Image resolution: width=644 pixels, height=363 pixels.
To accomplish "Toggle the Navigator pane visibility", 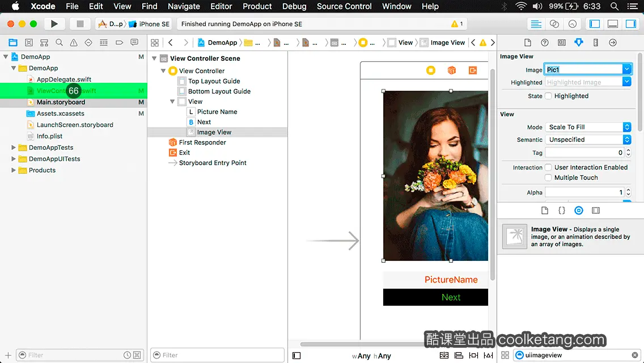I will (595, 24).
